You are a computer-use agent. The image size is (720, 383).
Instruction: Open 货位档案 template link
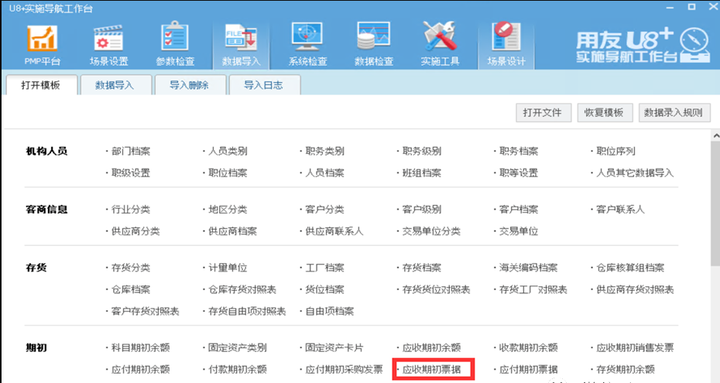tap(325, 289)
